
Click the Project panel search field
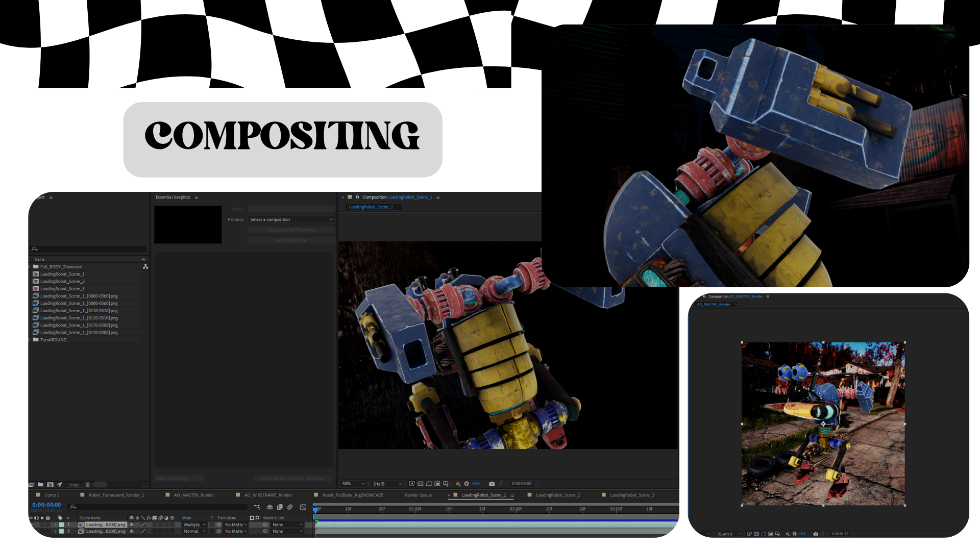pyautogui.click(x=89, y=249)
